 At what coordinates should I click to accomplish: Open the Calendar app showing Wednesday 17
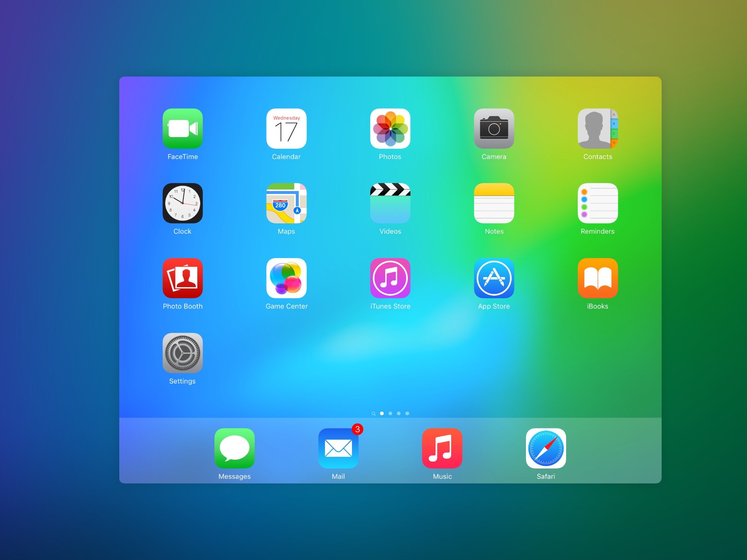pos(286,129)
